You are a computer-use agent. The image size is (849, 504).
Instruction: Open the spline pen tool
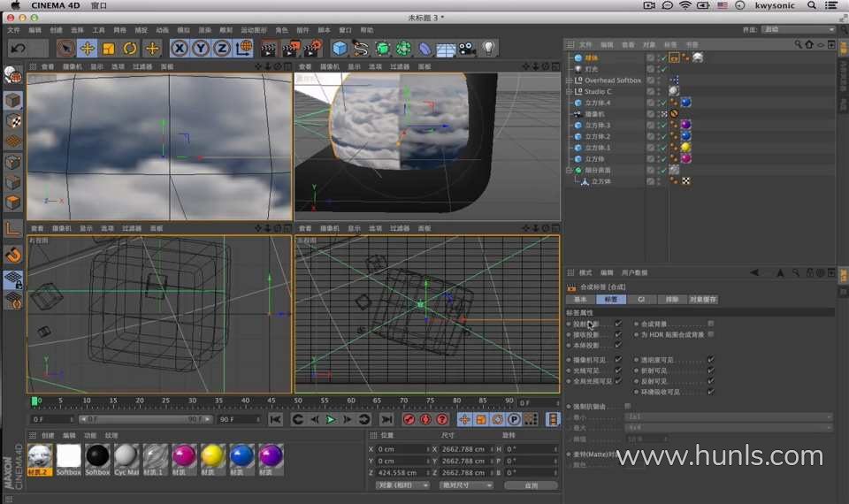pyautogui.click(x=361, y=49)
